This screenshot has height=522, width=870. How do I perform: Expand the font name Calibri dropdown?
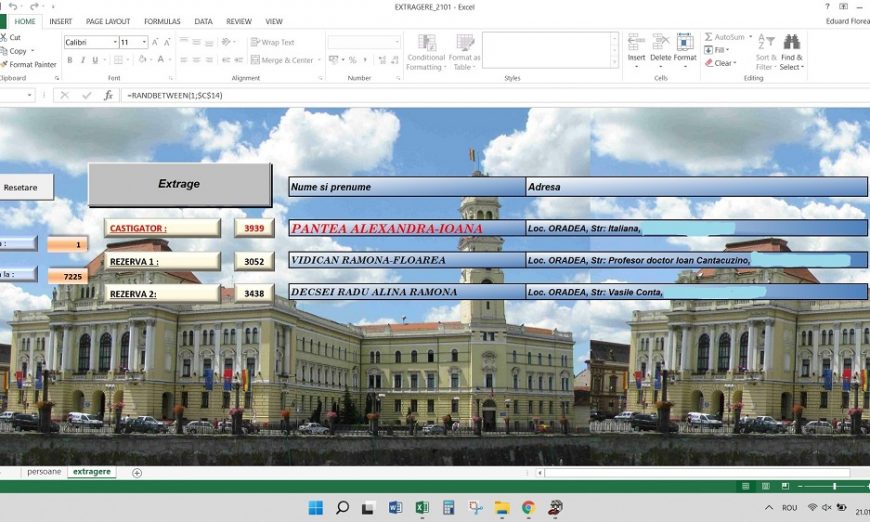click(x=113, y=42)
